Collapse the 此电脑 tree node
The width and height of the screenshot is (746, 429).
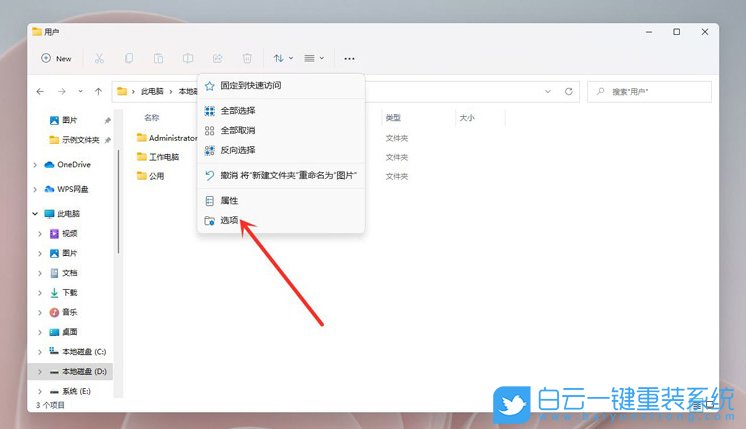(35, 214)
